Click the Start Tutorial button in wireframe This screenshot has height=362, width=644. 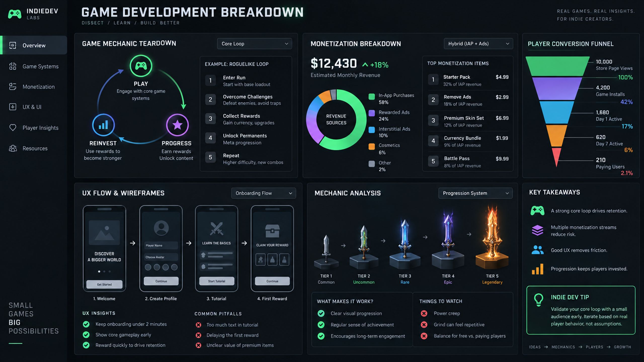click(x=217, y=281)
